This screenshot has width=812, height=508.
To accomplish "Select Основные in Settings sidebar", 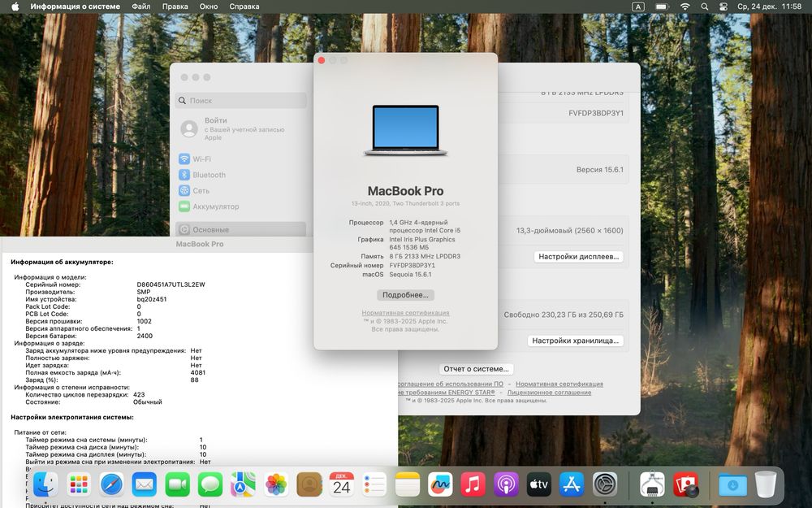I will click(x=241, y=229).
